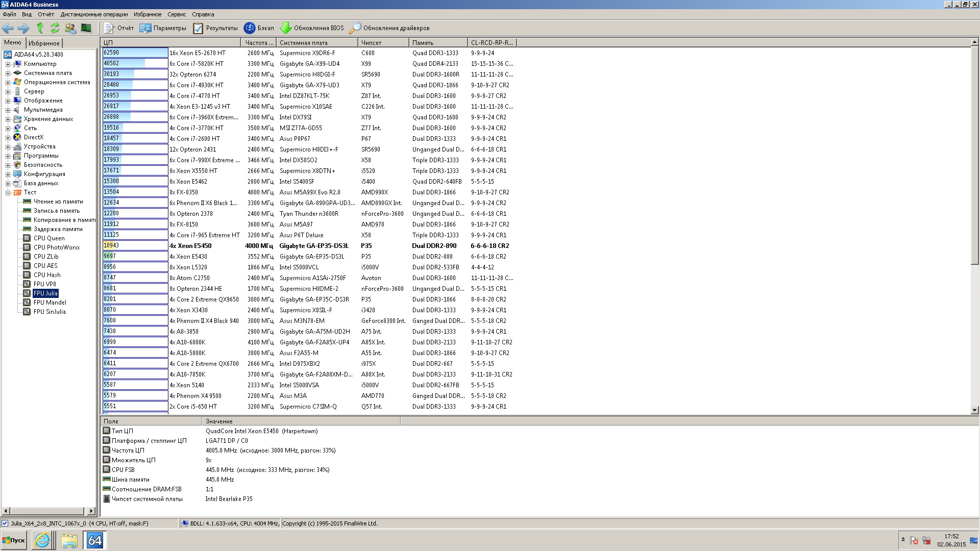This screenshot has height=551, width=980.
Task: Click the green Up arrow toolbar icon
Action: tap(40, 28)
